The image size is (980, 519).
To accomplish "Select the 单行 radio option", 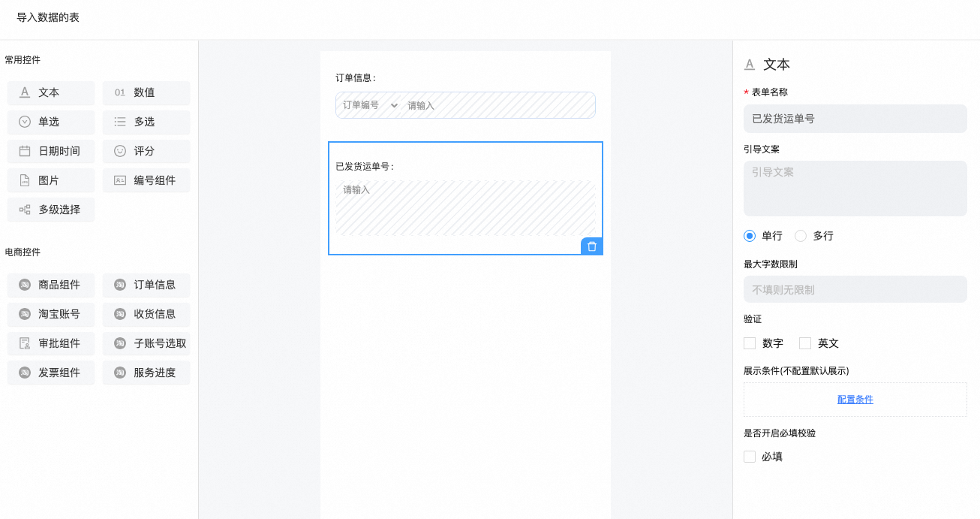I will pos(750,236).
